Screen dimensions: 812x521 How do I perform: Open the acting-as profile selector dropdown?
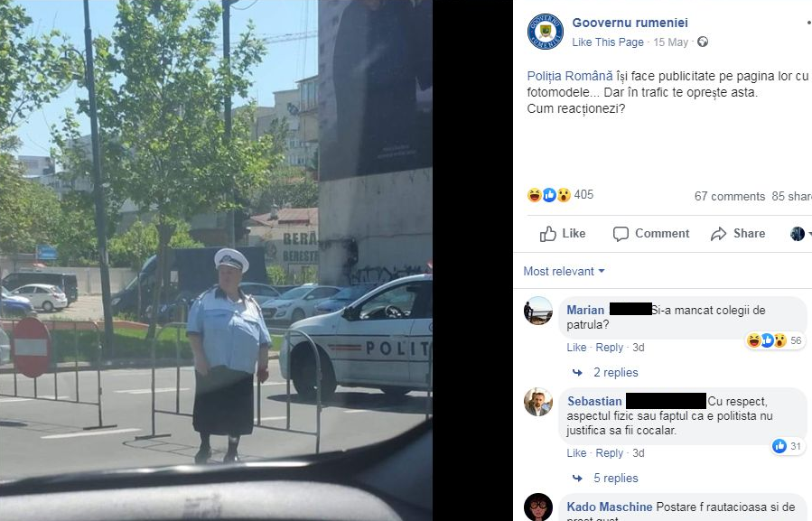click(x=800, y=234)
